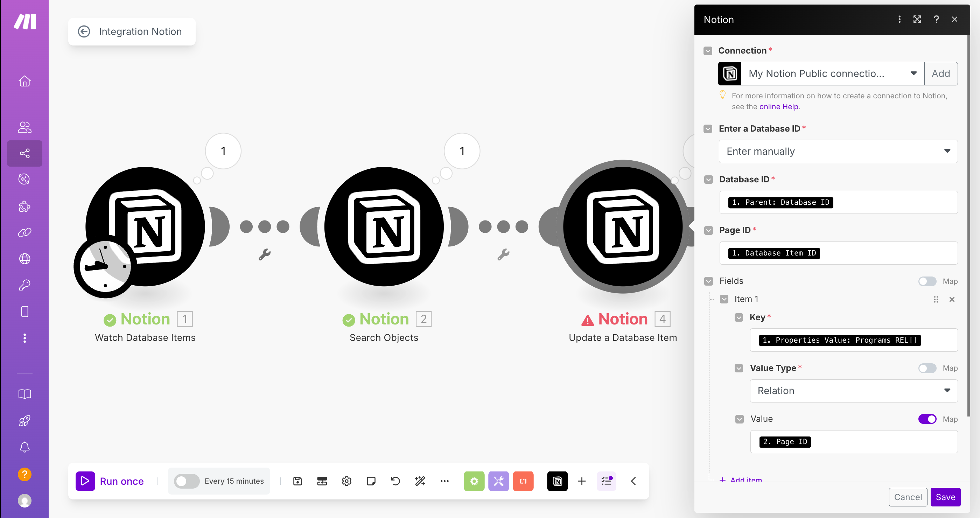980x518 pixels.
Task: Click the Undo previous version icon
Action: click(395, 481)
